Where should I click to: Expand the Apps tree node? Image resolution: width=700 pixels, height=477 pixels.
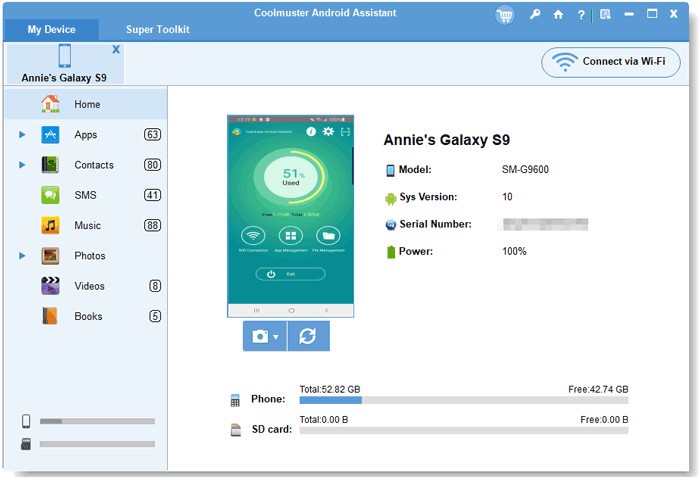click(22, 134)
